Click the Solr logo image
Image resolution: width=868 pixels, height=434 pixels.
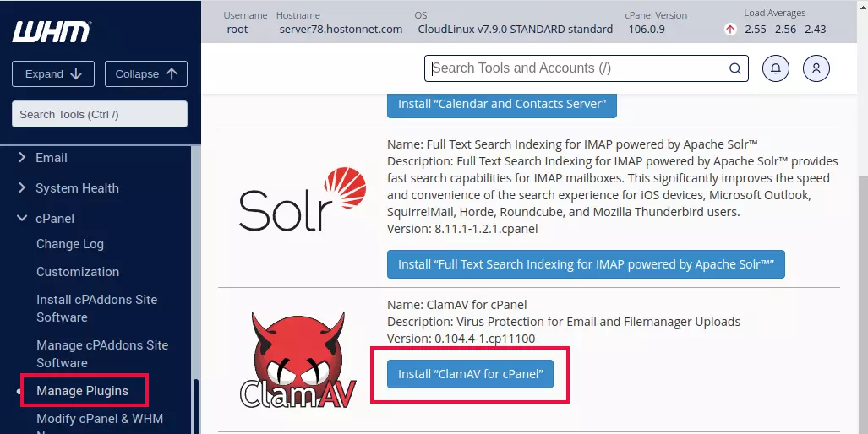303,199
